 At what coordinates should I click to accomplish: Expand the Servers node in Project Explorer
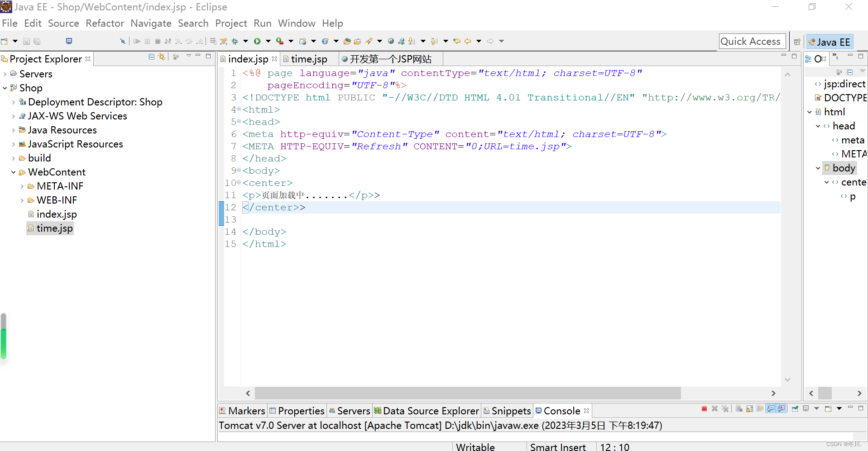click(x=5, y=74)
